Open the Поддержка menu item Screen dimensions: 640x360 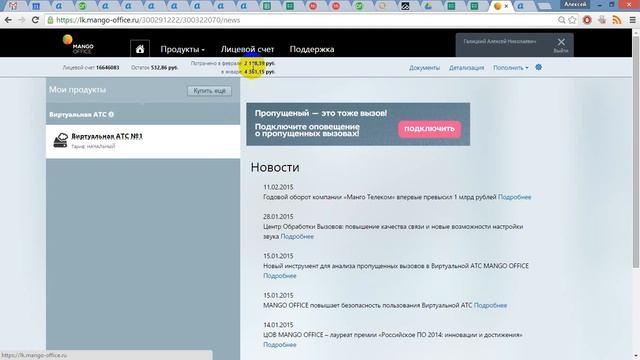pyautogui.click(x=312, y=49)
